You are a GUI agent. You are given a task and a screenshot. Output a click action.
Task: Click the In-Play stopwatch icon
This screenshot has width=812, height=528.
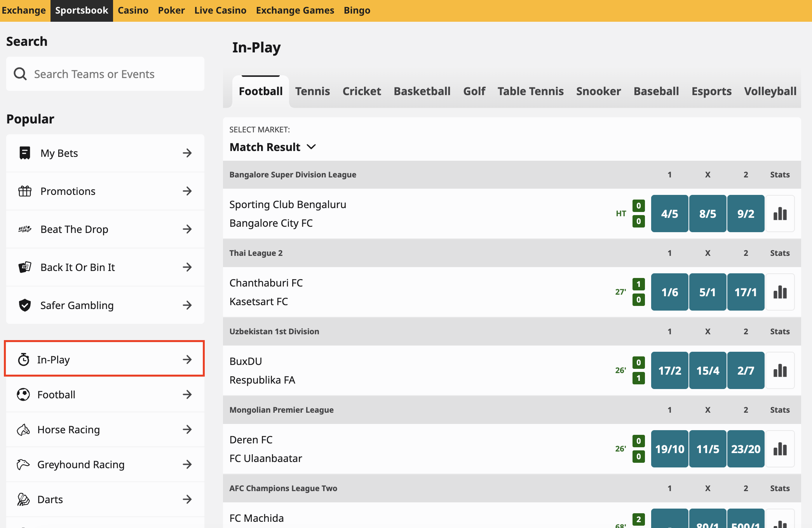[23, 360]
